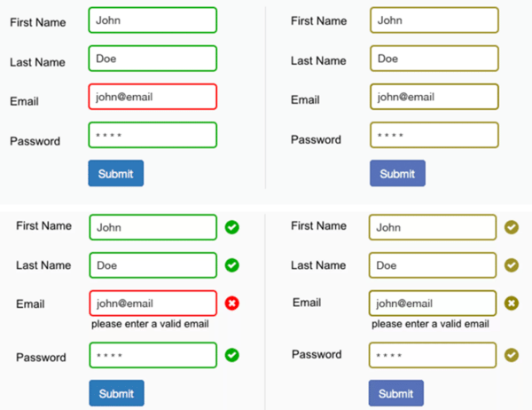Click the top-left blue Submit button

[x=116, y=173]
